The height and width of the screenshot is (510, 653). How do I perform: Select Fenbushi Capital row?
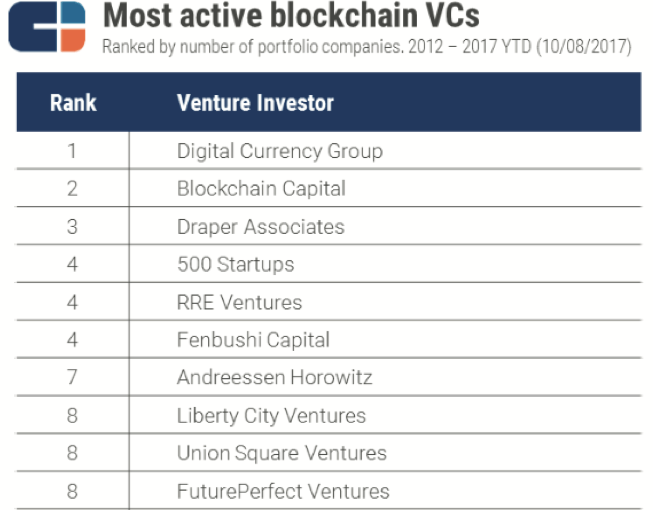pos(329,339)
